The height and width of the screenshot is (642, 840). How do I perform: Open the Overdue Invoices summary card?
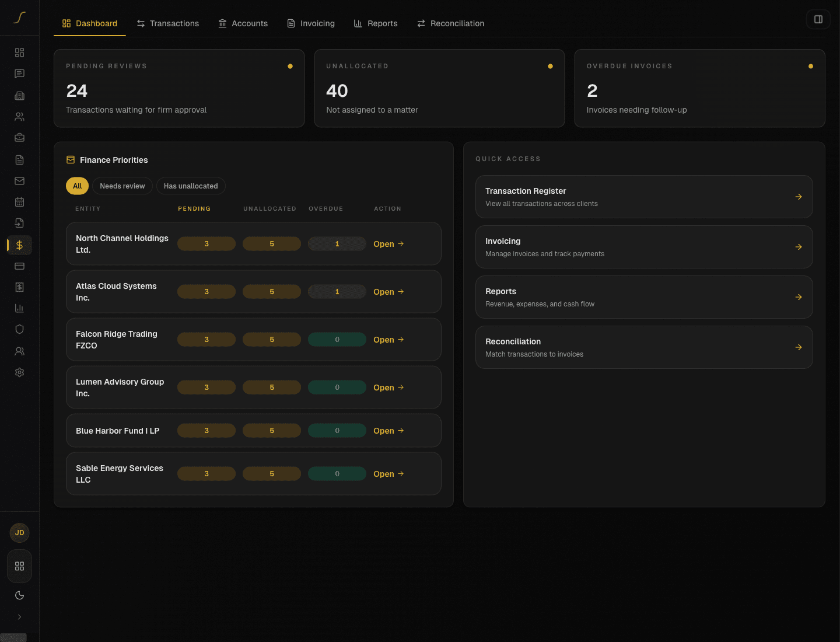699,88
